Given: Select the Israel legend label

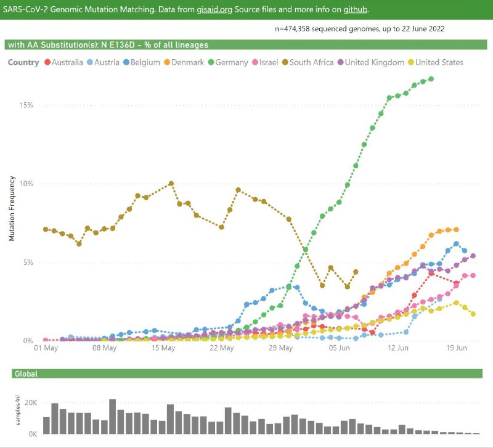Looking at the screenshot, I should [269, 62].
